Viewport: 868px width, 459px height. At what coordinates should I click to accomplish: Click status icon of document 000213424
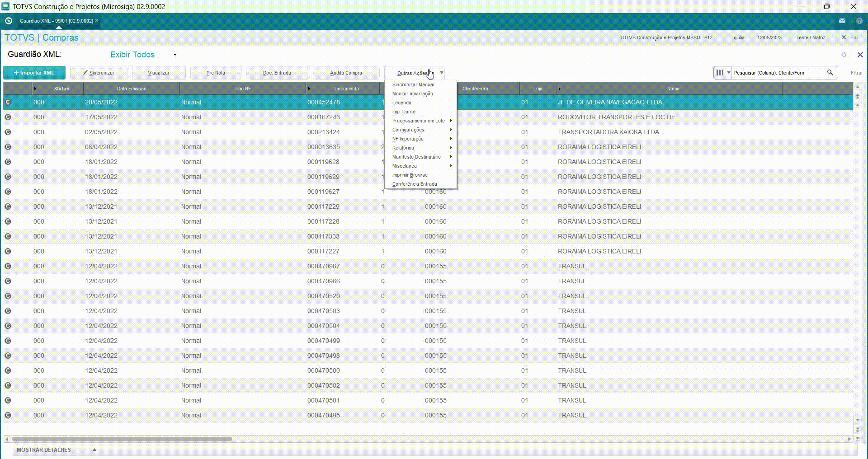point(8,132)
